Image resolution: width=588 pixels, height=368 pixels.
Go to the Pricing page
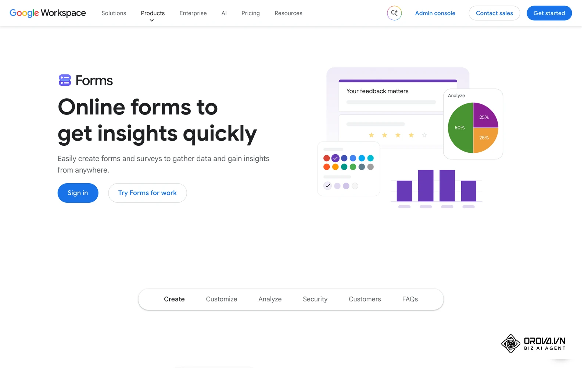pyautogui.click(x=251, y=13)
